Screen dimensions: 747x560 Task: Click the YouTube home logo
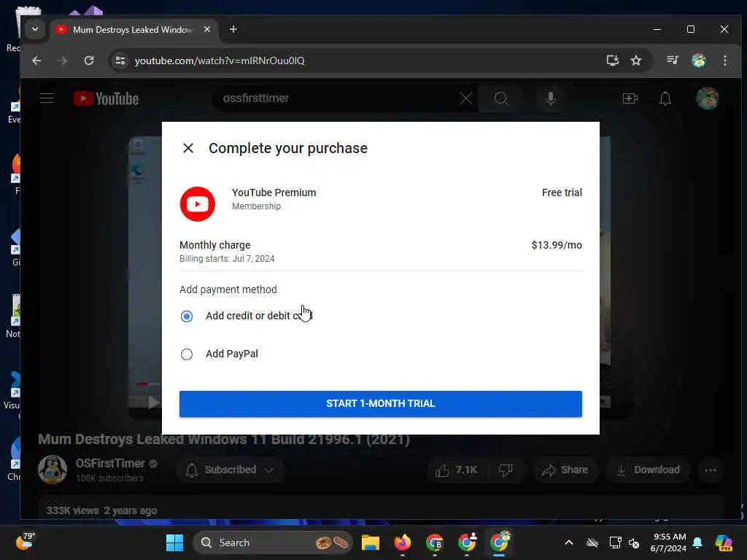(x=106, y=98)
